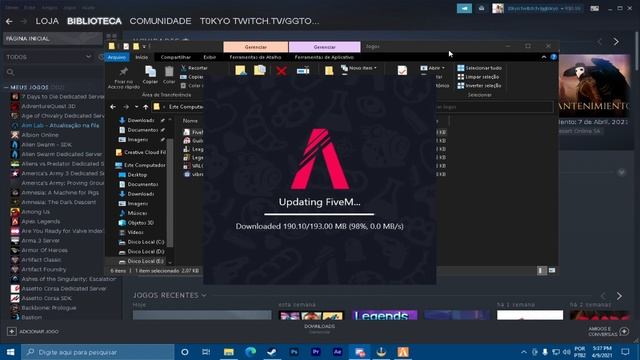Click the Nova pasta folder icon
Viewport: 640px width, 360px height.
coord(329,71)
